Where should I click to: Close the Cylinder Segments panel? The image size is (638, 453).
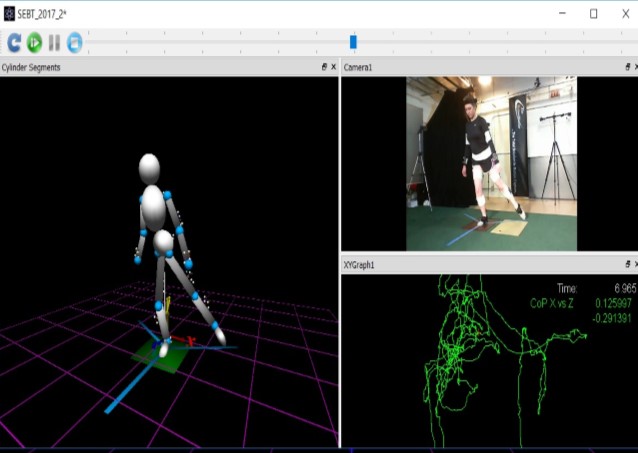(333, 67)
